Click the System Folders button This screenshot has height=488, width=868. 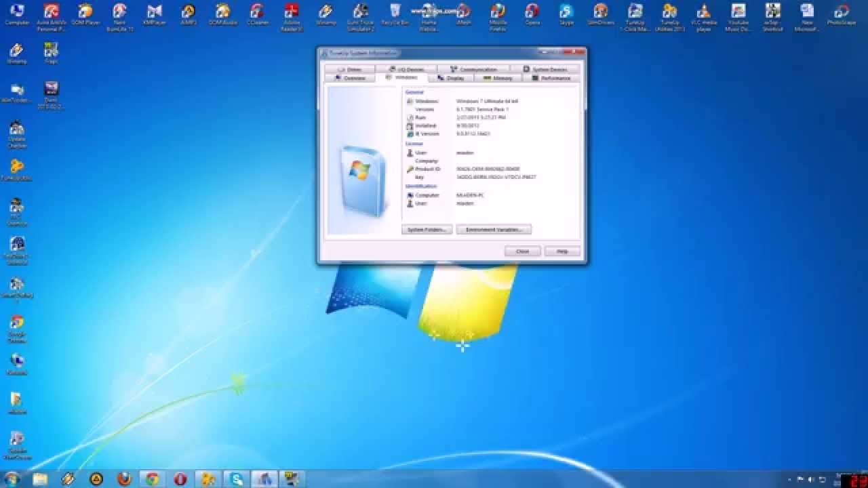tap(427, 229)
